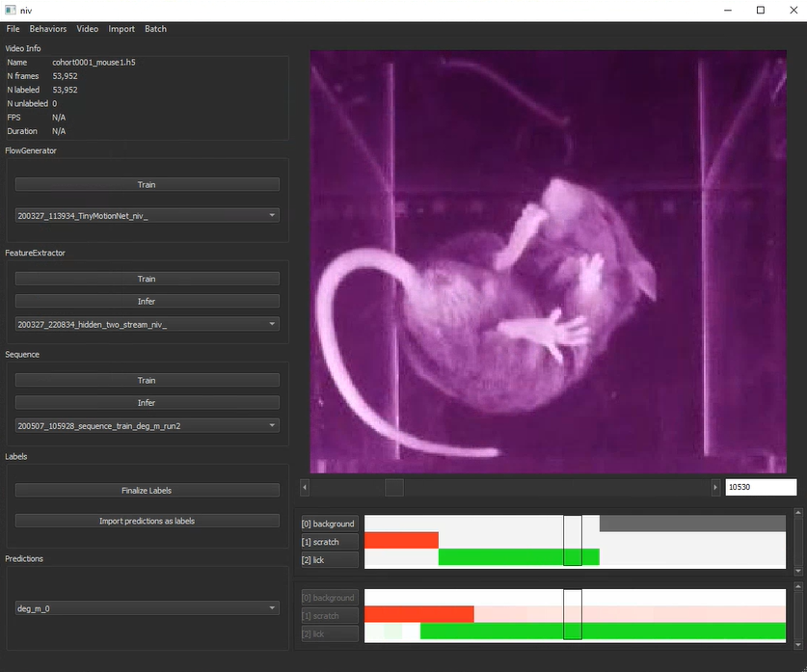Click the video scrollbar left arrow
The image size is (807, 672).
[305, 488]
